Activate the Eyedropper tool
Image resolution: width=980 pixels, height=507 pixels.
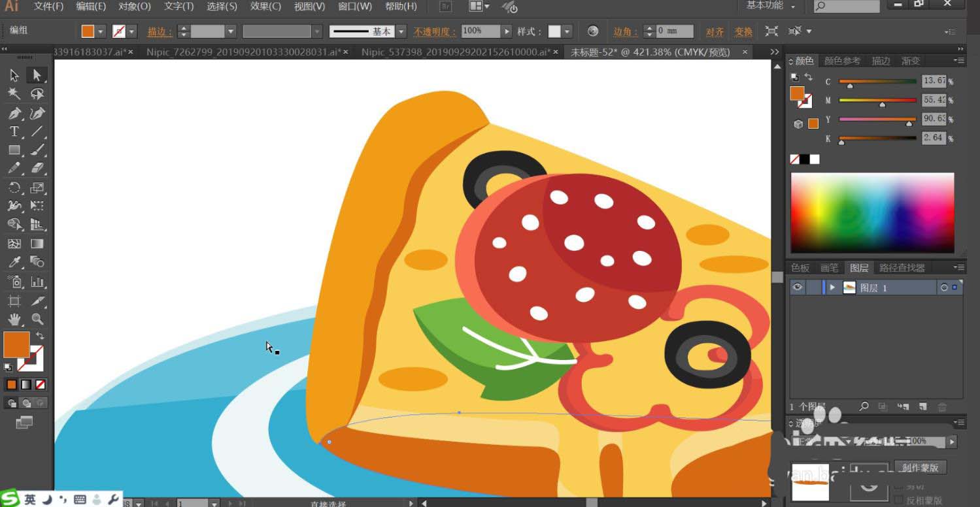click(x=14, y=262)
